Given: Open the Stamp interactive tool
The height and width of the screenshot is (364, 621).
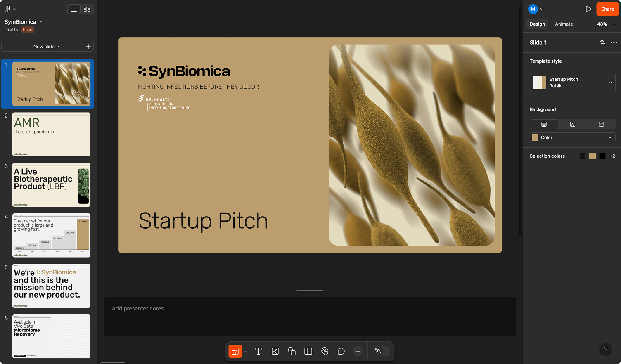Looking at the screenshot, I should point(325,351).
